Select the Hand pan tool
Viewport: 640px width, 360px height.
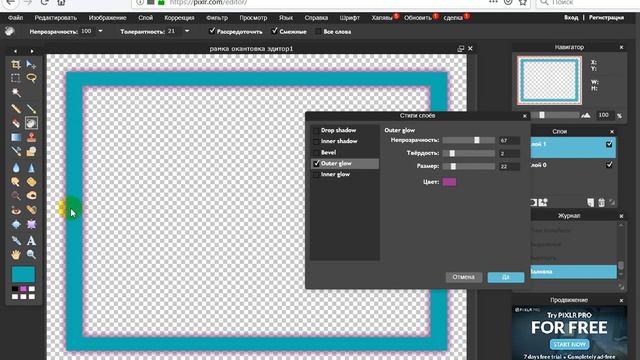click(16, 255)
